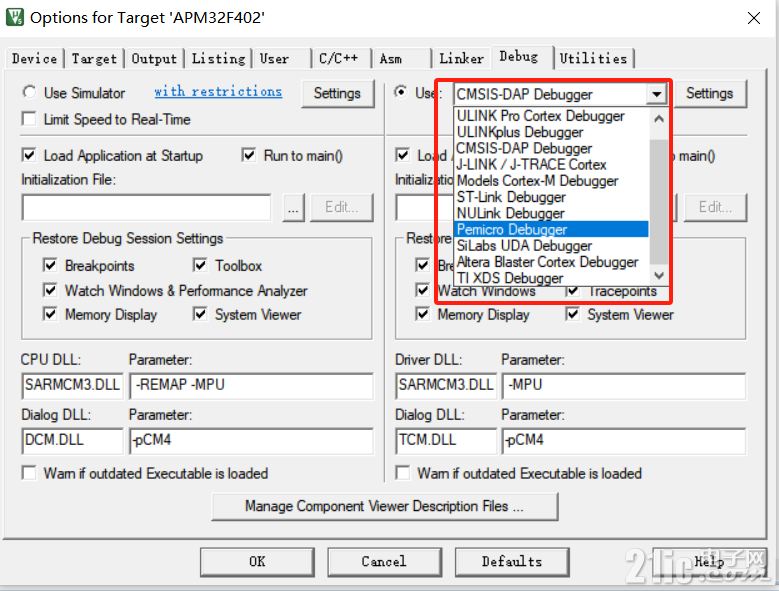Click the Cancel button
779x591 pixels.
pyautogui.click(x=385, y=562)
